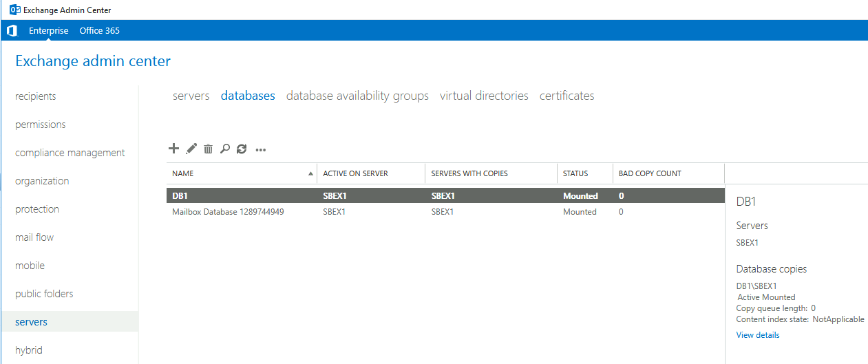Image resolution: width=868 pixels, height=364 pixels.
Task: Click DB1 title in details pane
Action: [x=746, y=202]
